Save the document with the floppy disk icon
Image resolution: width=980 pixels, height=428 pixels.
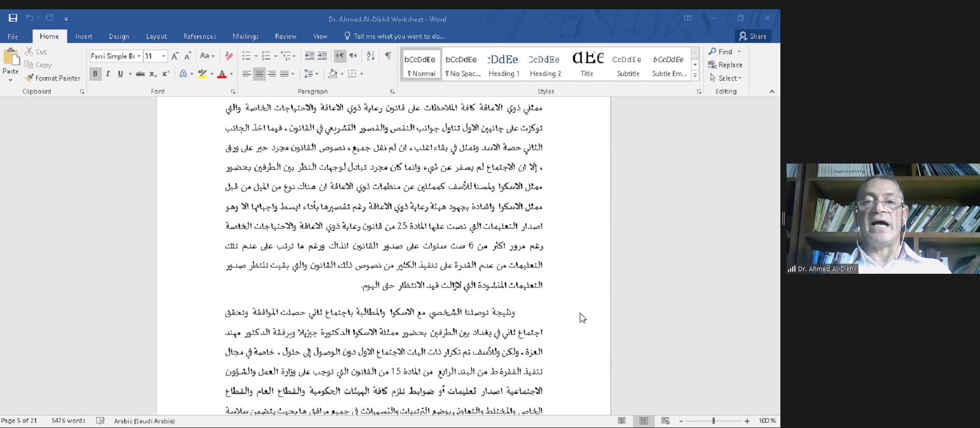[13, 18]
